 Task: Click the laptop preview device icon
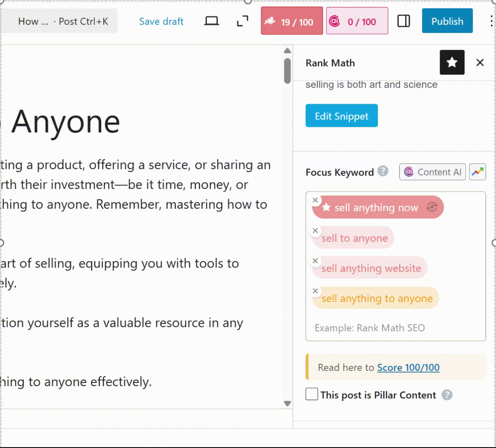[x=212, y=21]
